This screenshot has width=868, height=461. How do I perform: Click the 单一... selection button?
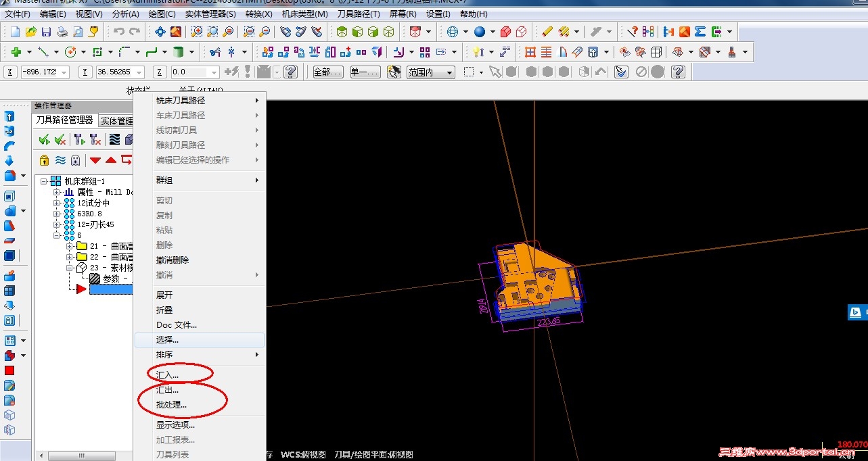tap(365, 72)
